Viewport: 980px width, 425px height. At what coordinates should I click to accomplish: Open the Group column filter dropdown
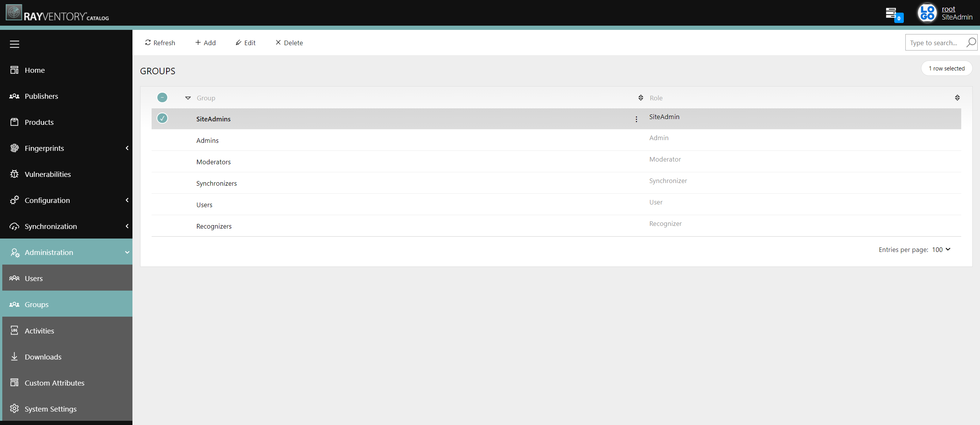pos(188,98)
